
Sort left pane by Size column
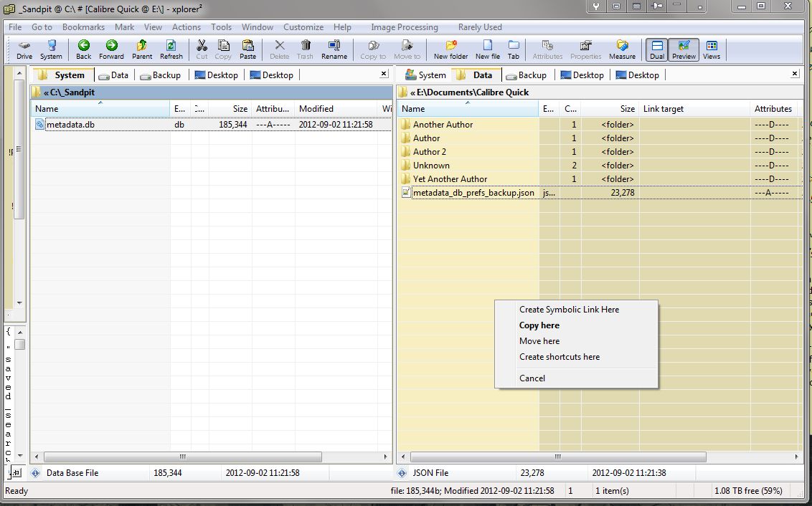230,109
